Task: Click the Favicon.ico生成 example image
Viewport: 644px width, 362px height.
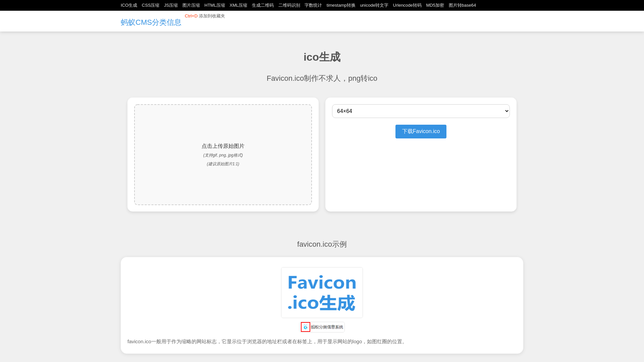Action: pos(322,293)
